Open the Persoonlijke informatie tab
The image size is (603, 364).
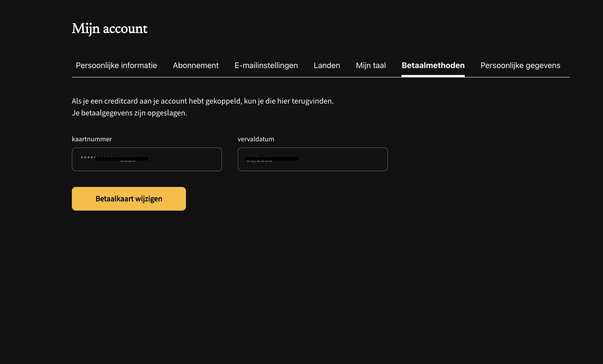[x=116, y=65]
